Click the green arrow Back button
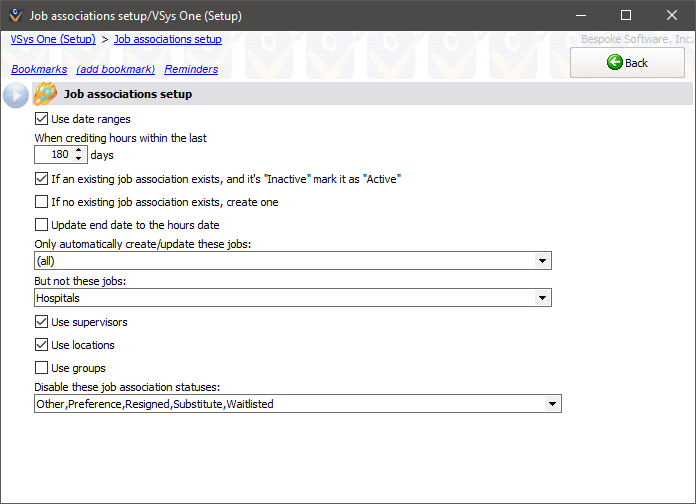This screenshot has height=504, width=696. [627, 63]
